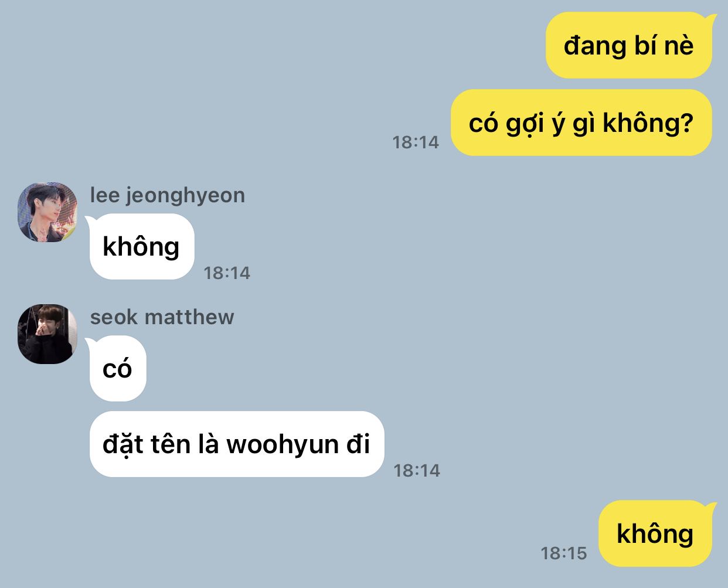The width and height of the screenshot is (728, 588).
Task: Open lee jeonghyeon's profile picture
Action: point(47,212)
